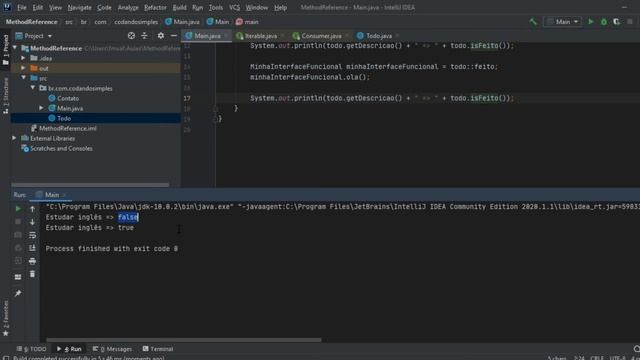The width and height of the screenshot is (640, 360).
Task: Open the Build menu
Action: pyautogui.click(x=179, y=7)
